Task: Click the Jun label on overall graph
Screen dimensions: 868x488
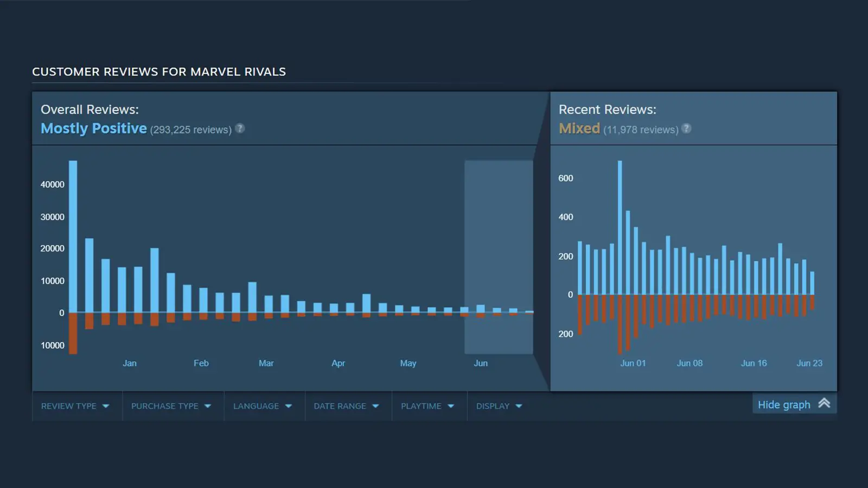Action: pos(481,363)
